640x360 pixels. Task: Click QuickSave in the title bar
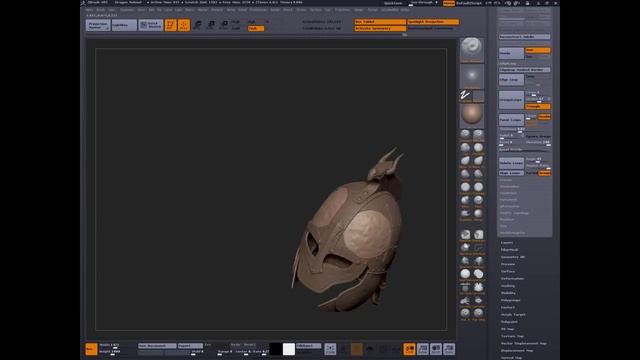(393, 3)
